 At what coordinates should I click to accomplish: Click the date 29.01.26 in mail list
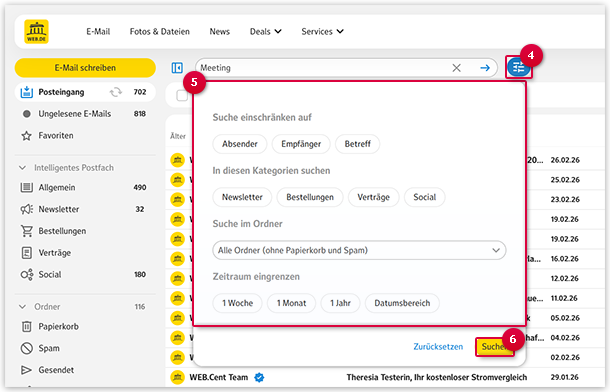pos(565,377)
